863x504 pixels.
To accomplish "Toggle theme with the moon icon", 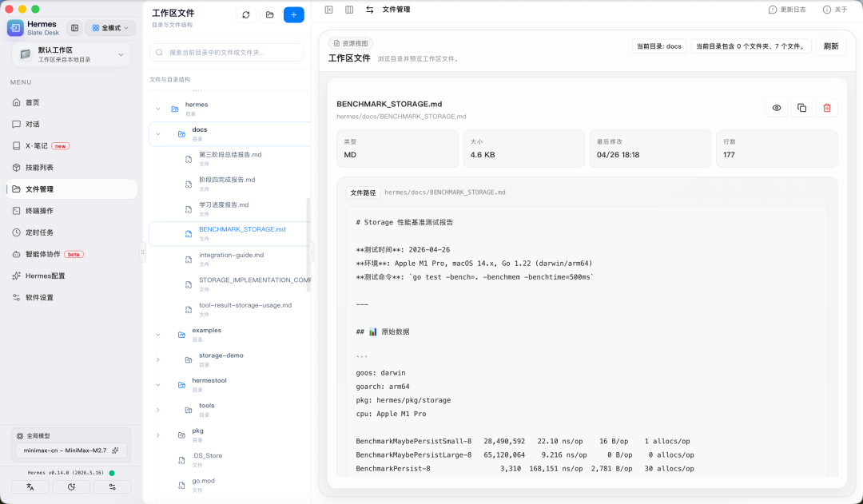I will click(72, 487).
